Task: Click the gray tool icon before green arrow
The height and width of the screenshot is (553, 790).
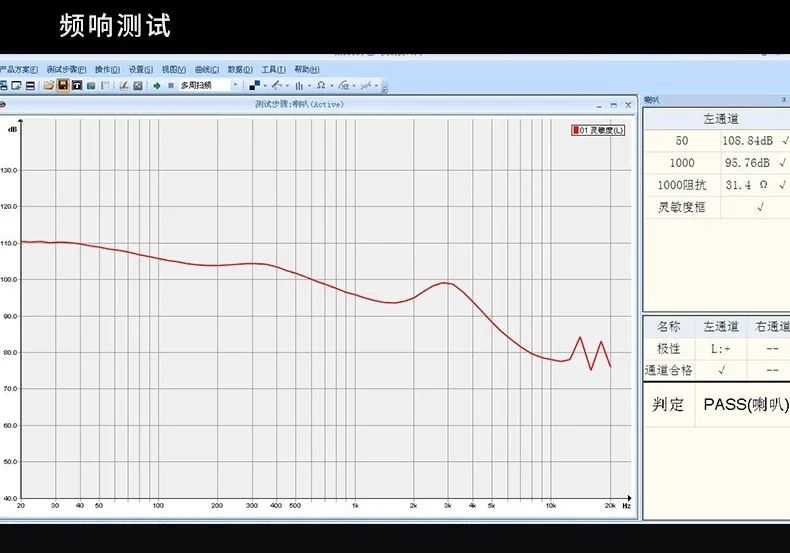Action: (x=138, y=86)
